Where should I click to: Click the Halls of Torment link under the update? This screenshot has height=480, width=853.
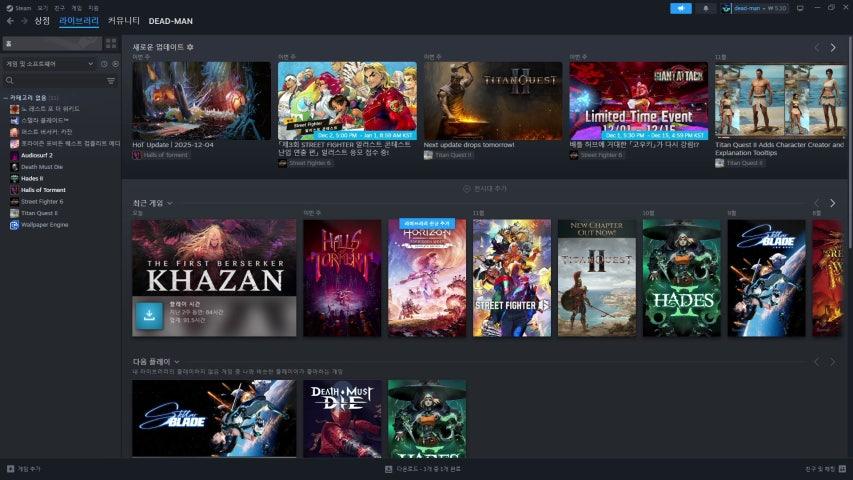click(x=161, y=155)
